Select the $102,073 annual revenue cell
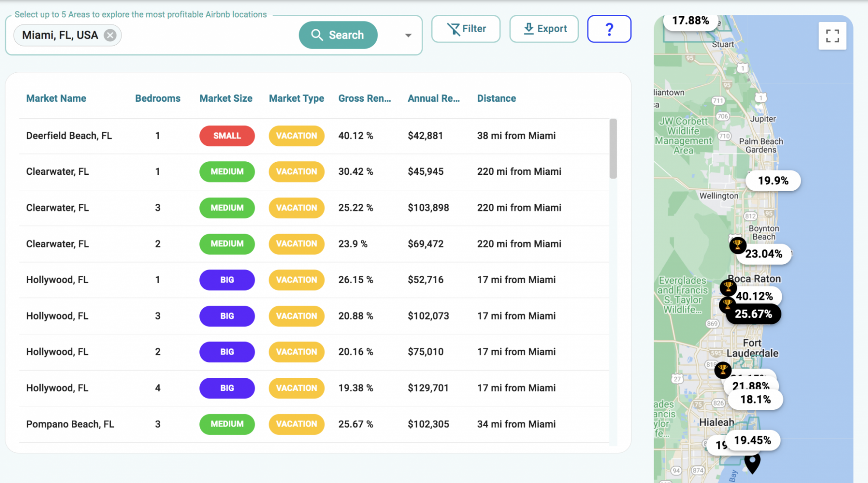Image resolution: width=868 pixels, height=483 pixels. pos(429,316)
